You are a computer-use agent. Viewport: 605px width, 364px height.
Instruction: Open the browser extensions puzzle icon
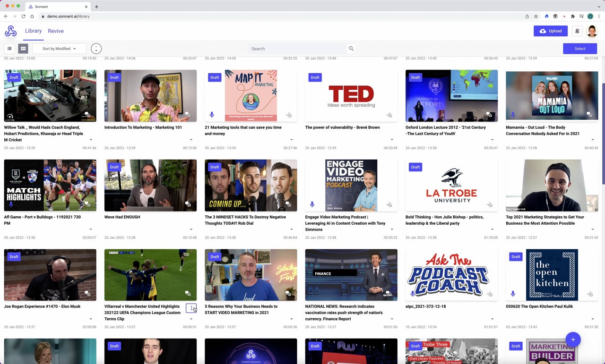pyautogui.click(x=573, y=16)
